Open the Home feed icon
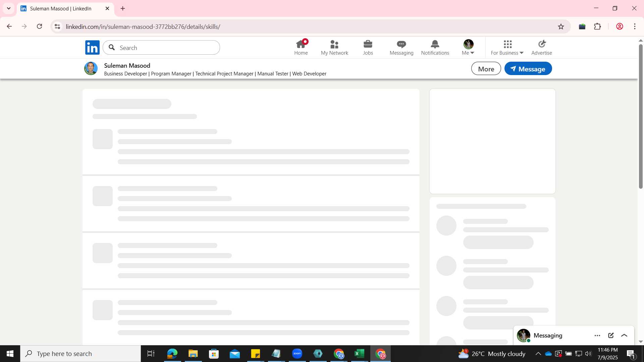The height and width of the screenshot is (362, 644). (301, 48)
